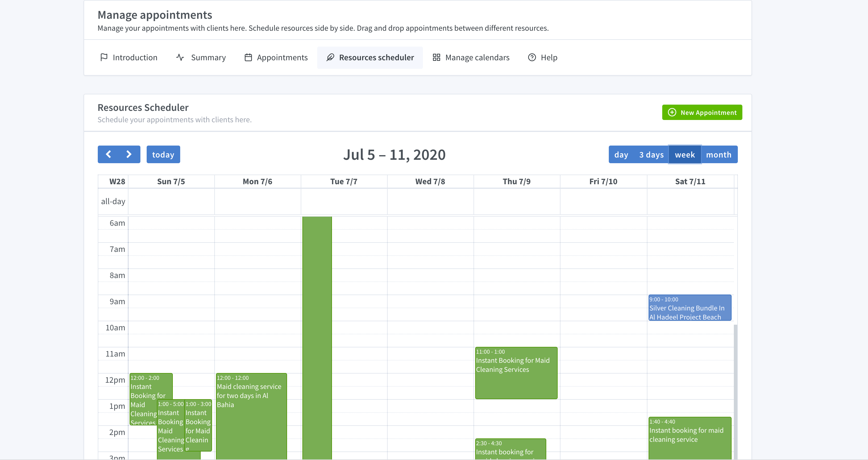This screenshot has width=868, height=460.
Task: Open the tall green event on Tuesday
Action: [317, 338]
